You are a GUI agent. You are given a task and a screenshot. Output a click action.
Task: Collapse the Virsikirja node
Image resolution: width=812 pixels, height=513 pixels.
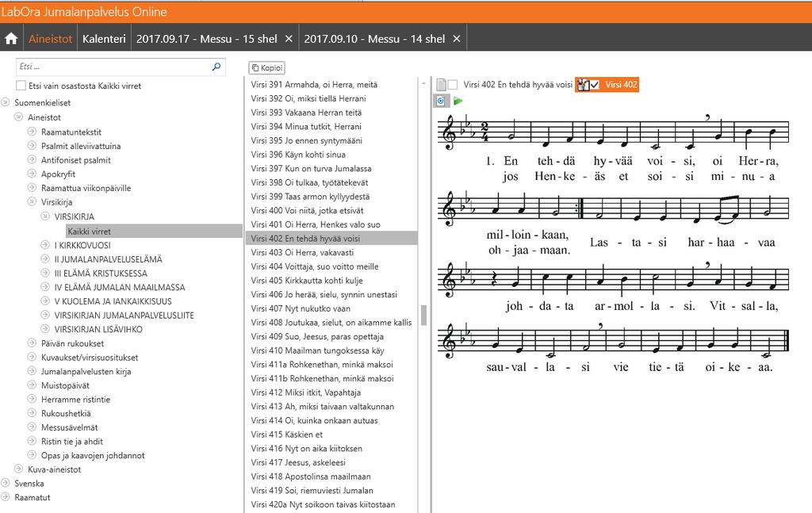coord(32,201)
